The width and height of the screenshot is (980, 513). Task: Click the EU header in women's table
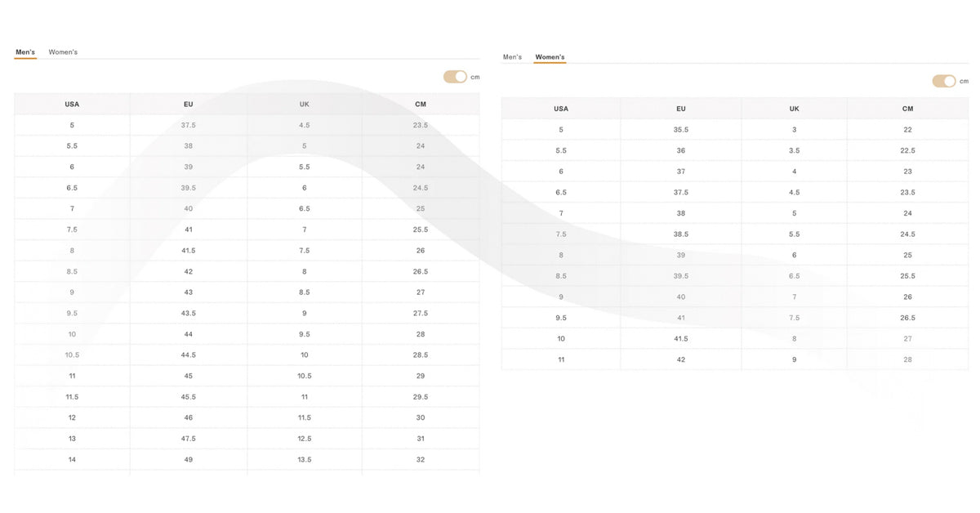click(681, 109)
